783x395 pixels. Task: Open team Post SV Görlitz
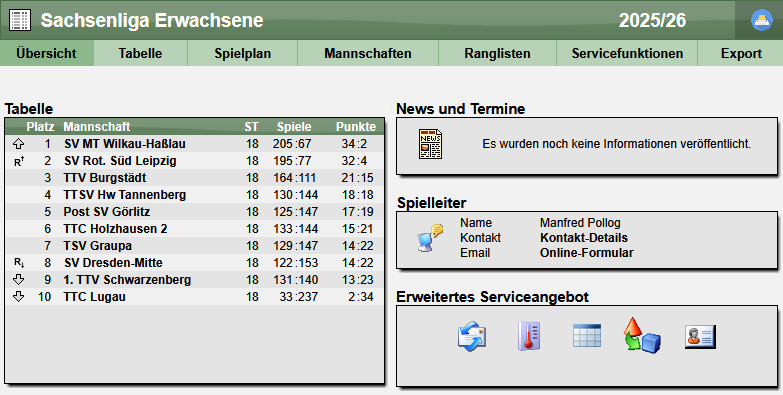(106, 212)
